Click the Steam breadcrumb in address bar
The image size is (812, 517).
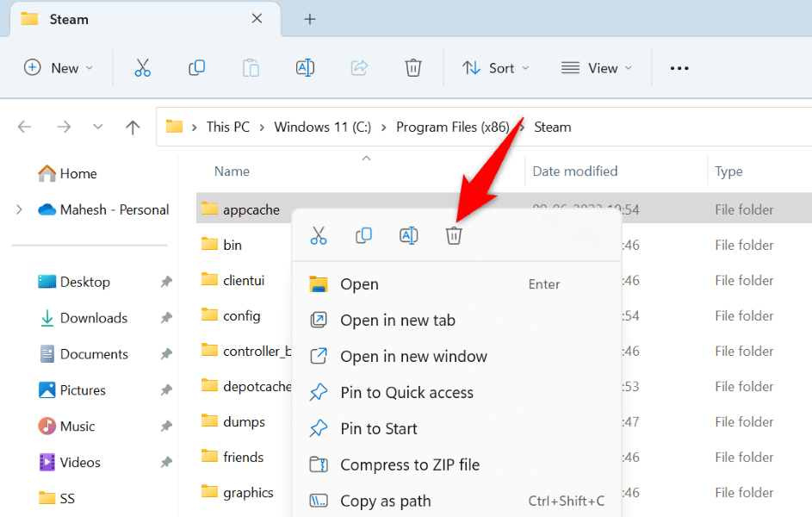pyautogui.click(x=553, y=127)
